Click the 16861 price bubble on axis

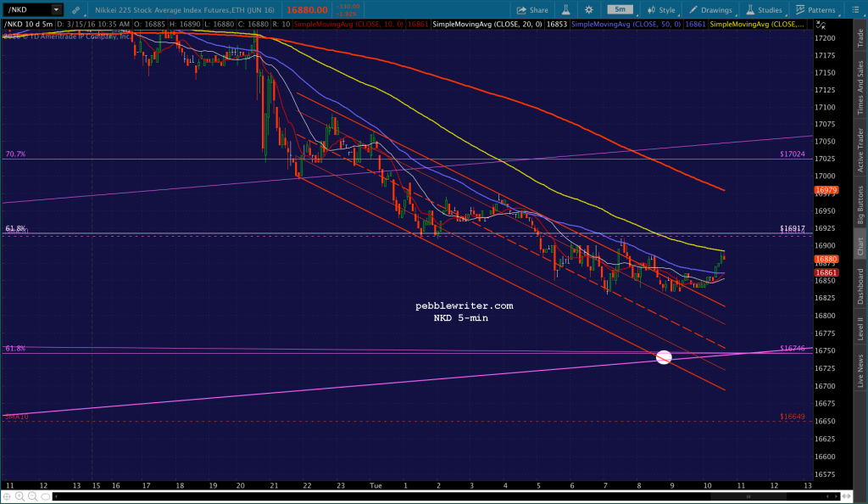(x=826, y=272)
